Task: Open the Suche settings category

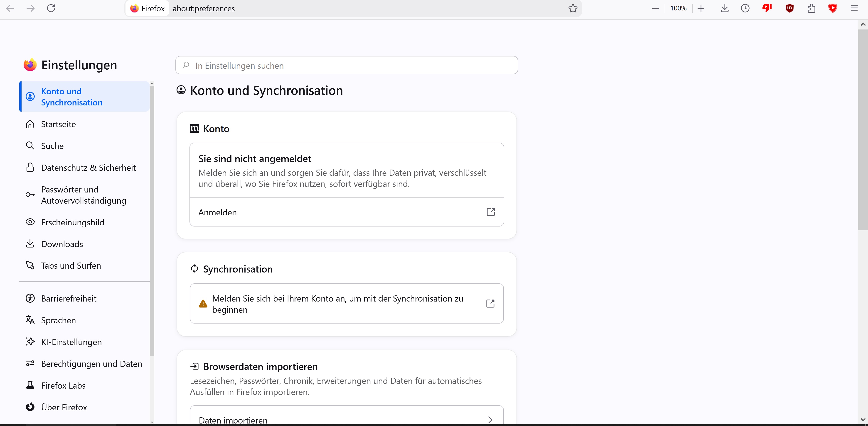Action: [x=85, y=146]
